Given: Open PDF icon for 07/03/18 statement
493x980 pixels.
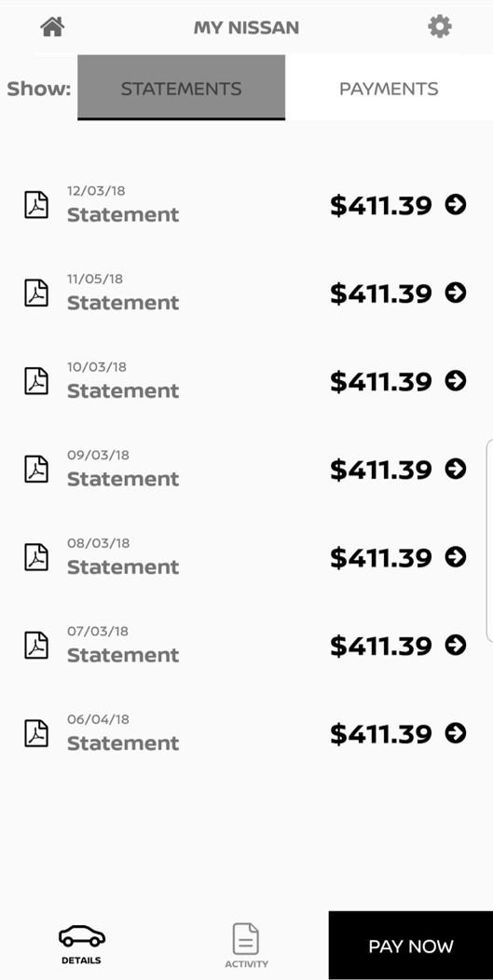Looking at the screenshot, I should pos(36,646).
